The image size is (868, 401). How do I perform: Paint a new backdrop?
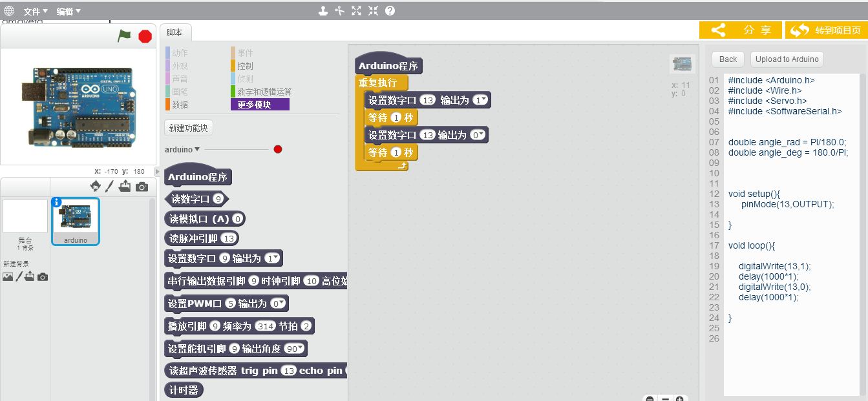coord(19,276)
